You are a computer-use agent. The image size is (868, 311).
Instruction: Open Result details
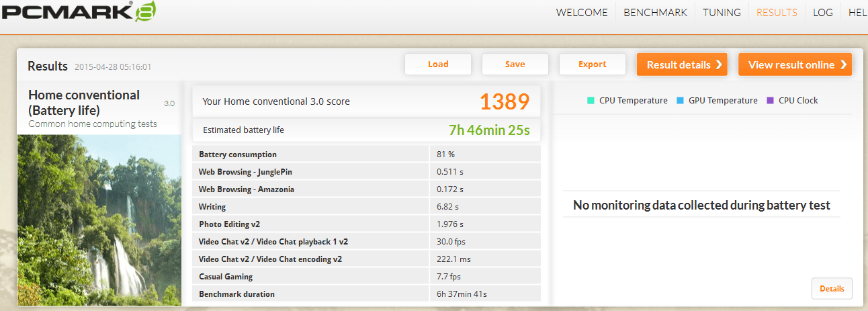tap(682, 64)
